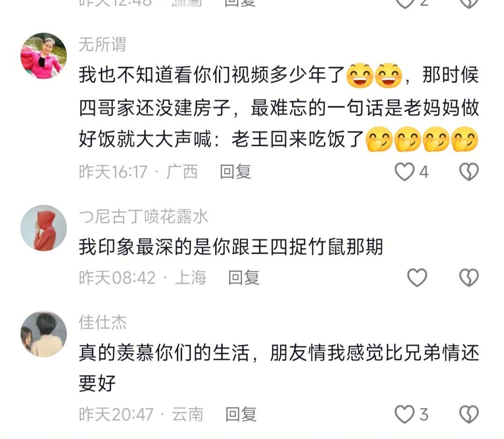Select comment text about 老王回来吃饭了
The width and height of the screenshot is (504, 439).
[x=279, y=107]
